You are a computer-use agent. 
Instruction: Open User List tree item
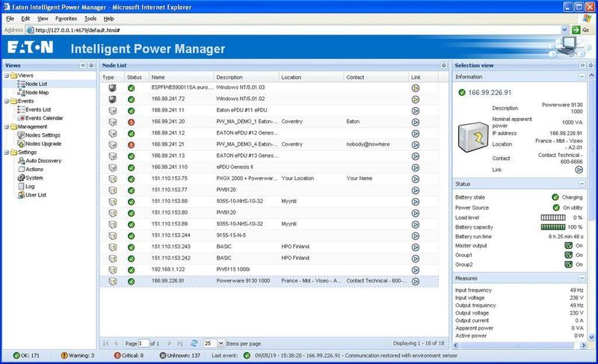36,195
